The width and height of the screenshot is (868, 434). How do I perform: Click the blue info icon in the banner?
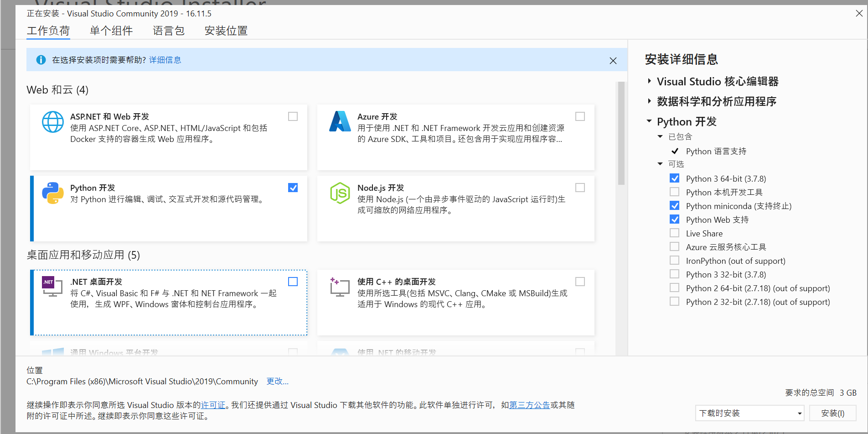41,60
